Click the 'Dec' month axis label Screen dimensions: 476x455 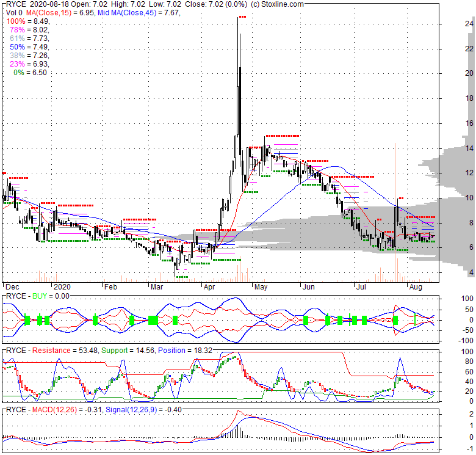12,286
